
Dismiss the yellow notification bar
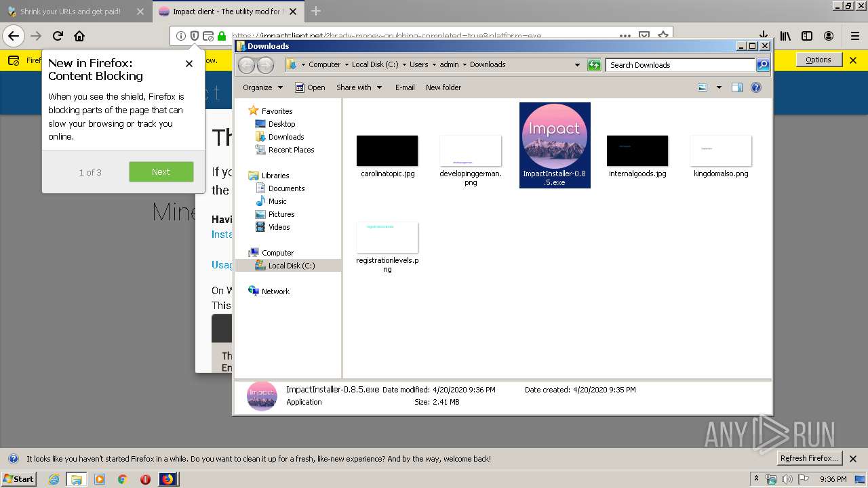point(854,60)
